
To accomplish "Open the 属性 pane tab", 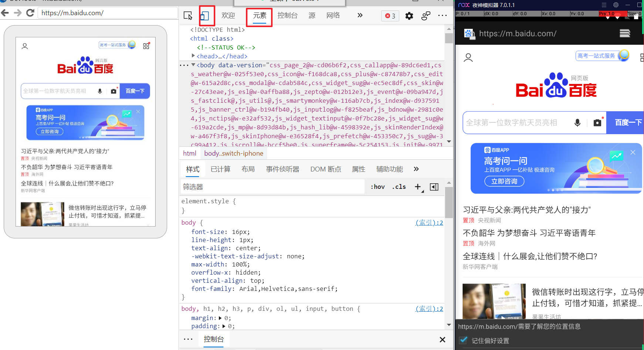I will [359, 169].
